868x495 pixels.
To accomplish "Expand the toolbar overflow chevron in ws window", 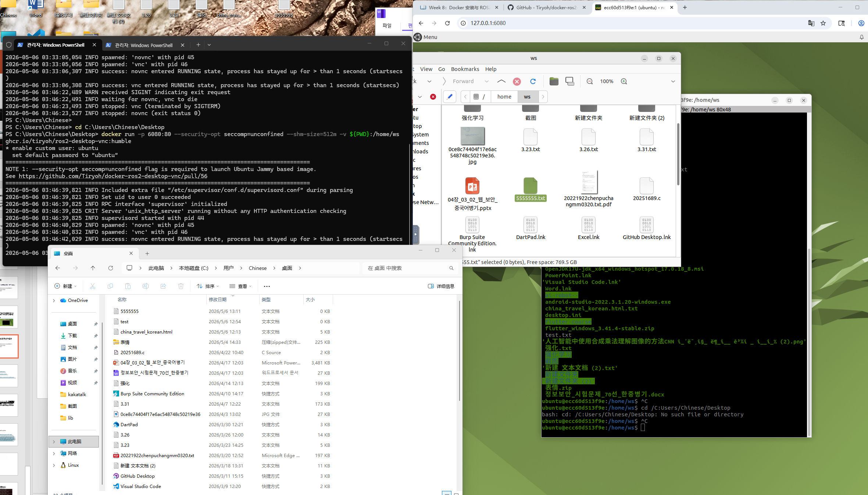I will (673, 81).
